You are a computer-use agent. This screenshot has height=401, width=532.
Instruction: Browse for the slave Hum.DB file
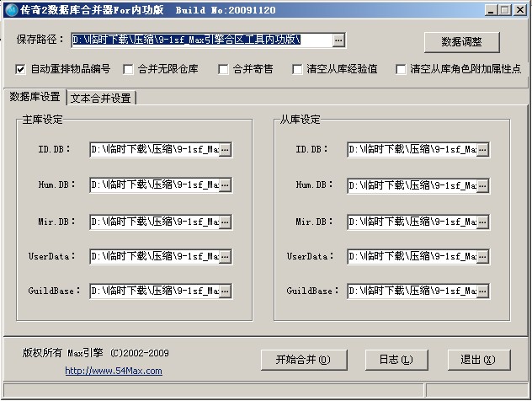click(482, 184)
